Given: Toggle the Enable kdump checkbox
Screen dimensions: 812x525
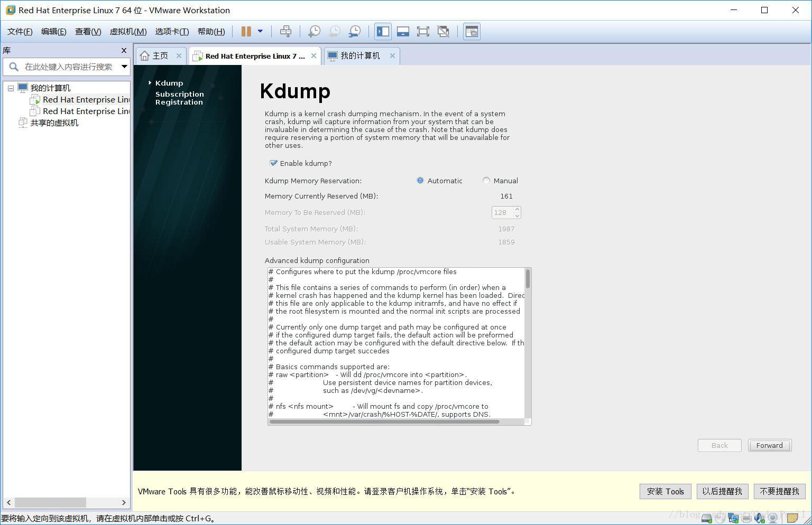Looking at the screenshot, I should pyautogui.click(x=273, y=163).
